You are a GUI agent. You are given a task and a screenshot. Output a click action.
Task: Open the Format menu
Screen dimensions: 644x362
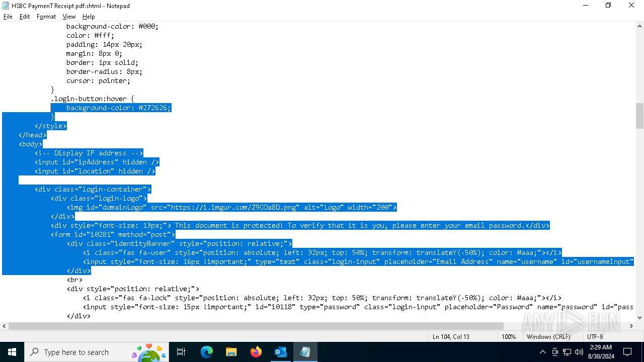pyautogui.click(x=46, y=17)
